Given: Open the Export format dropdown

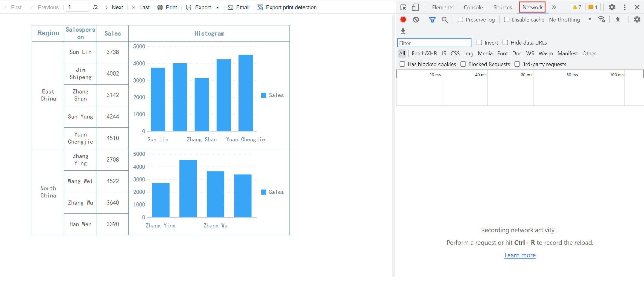Looking at the screenshot, I should pyautogui.click(x=218, y=7).
